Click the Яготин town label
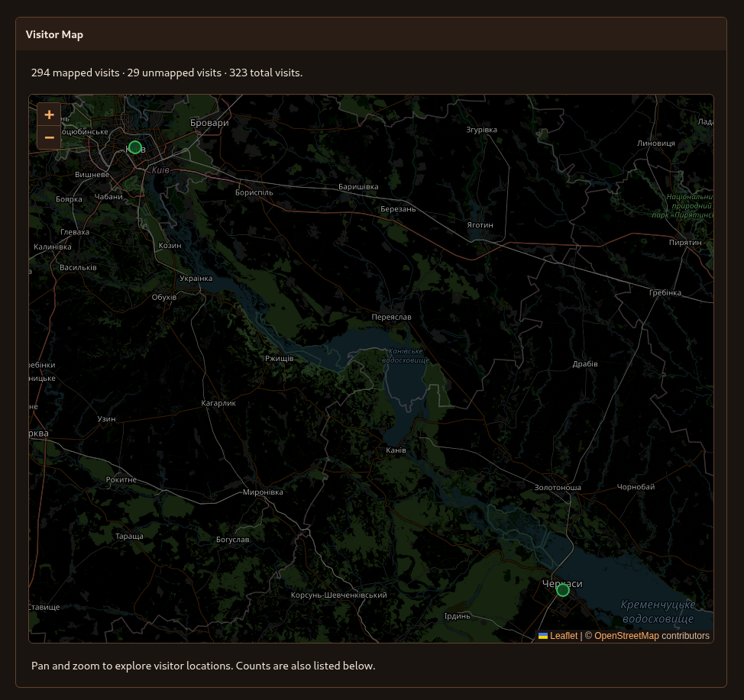This screenshot has height=700, width=744. coord(480,224)
